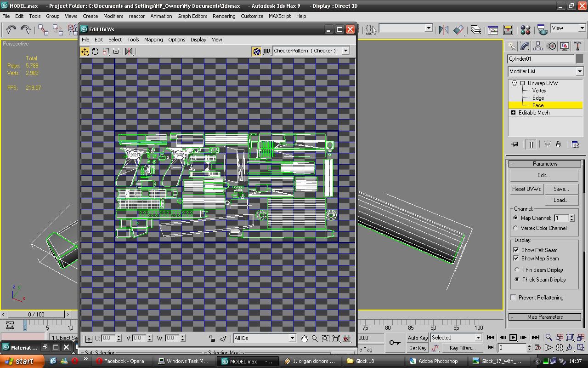Toggle Show Map checker icon in Edit UVWs
Viewport: 588px width, 368px height.
tap(257, 52)
